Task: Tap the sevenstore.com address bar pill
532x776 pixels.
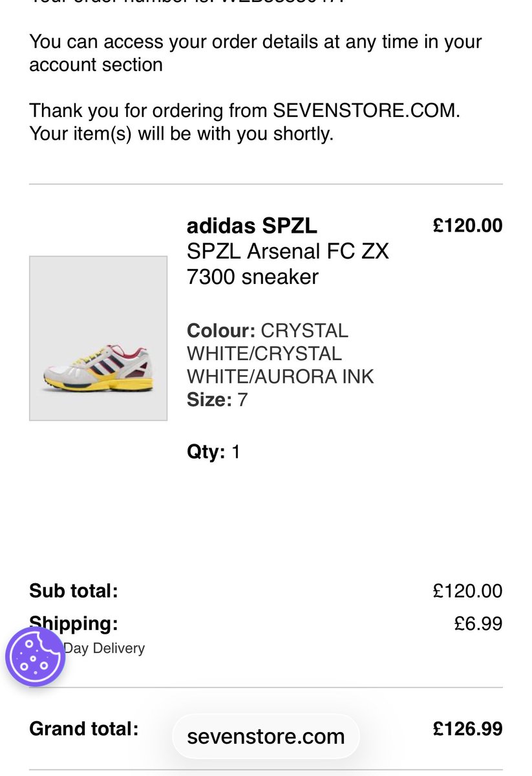Action: pyautogui.click(x=266, y=736)
